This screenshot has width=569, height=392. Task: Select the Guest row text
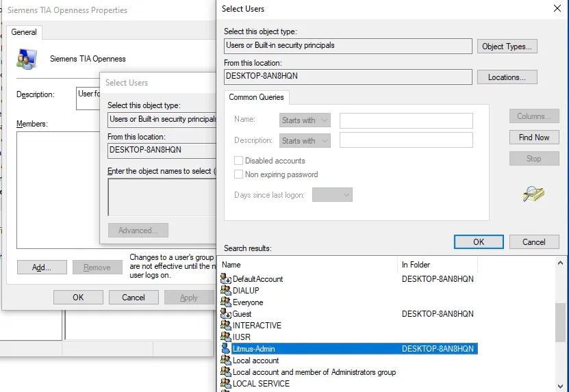(242, 314)
